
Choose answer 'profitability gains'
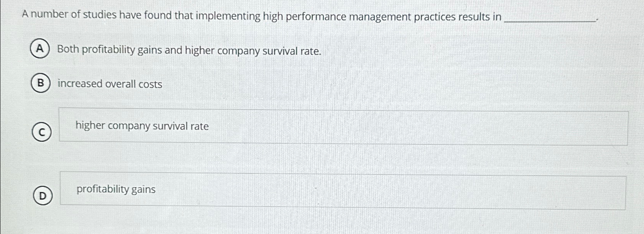[x=116, y=189]
